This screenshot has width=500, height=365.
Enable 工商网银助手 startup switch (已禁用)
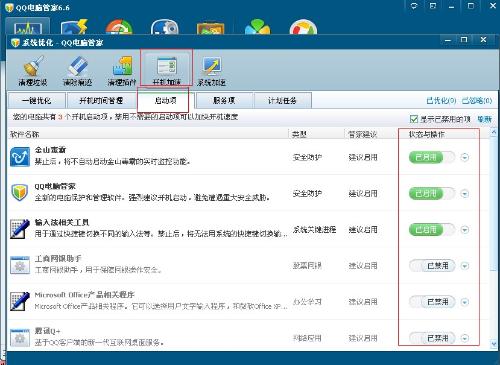(432, 266)
